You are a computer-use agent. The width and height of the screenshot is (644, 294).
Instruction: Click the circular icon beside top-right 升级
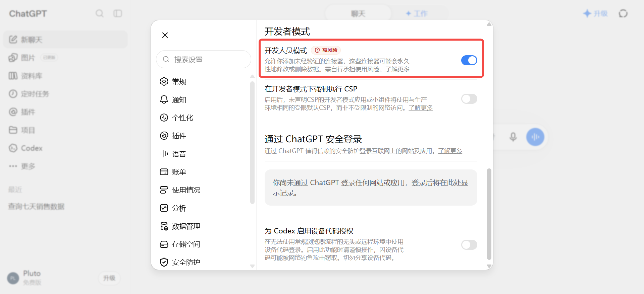pos(623,13)
